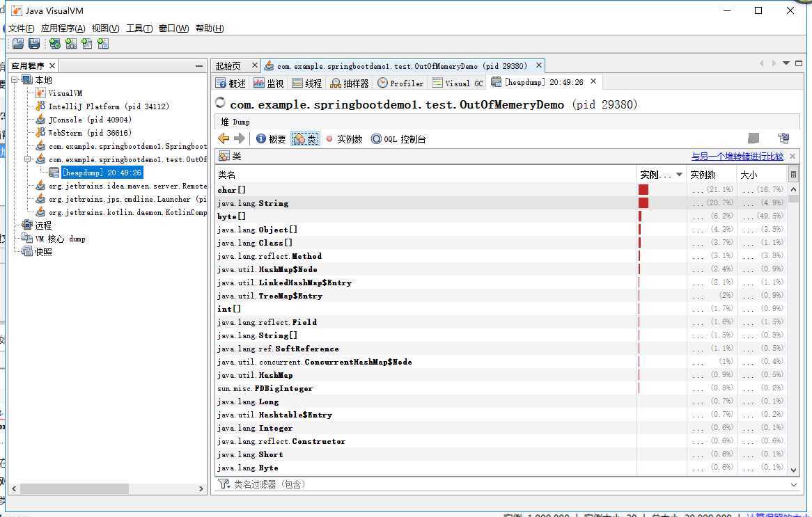Viewport: 812px width, 517px height.
Task: Maximize the document window area
Action: click(799, 63)
